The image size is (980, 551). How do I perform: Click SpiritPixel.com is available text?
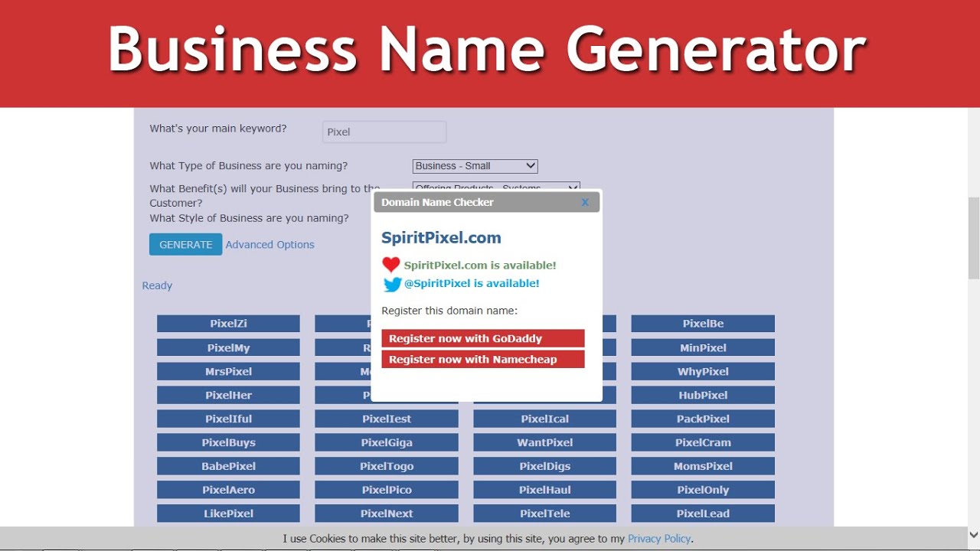click(480, 265)
